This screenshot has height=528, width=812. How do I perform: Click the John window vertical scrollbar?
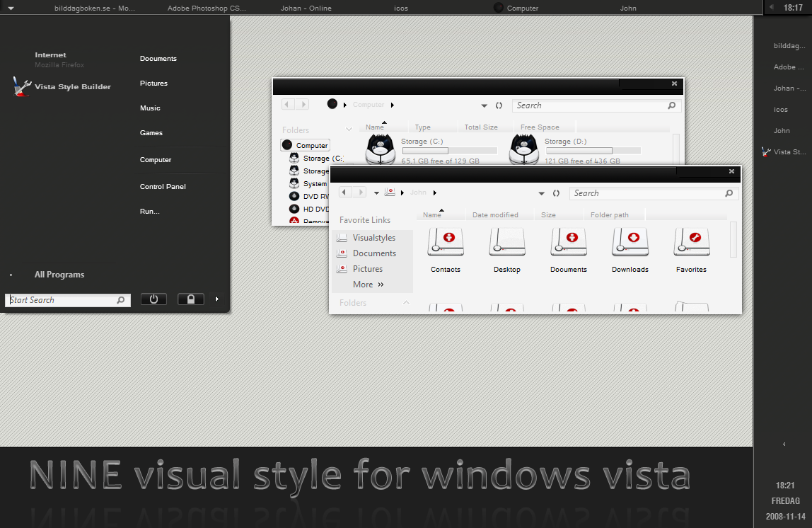pos(733,239)
